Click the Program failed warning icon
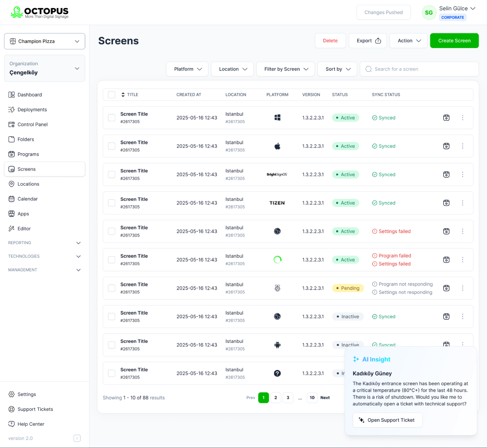 [x=375, y=255]
